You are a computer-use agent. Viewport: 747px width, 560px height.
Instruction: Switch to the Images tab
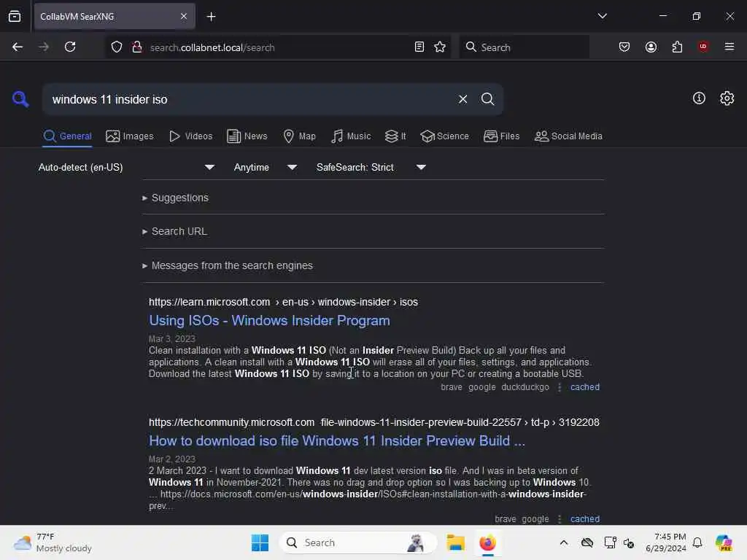tap(130, 136)
